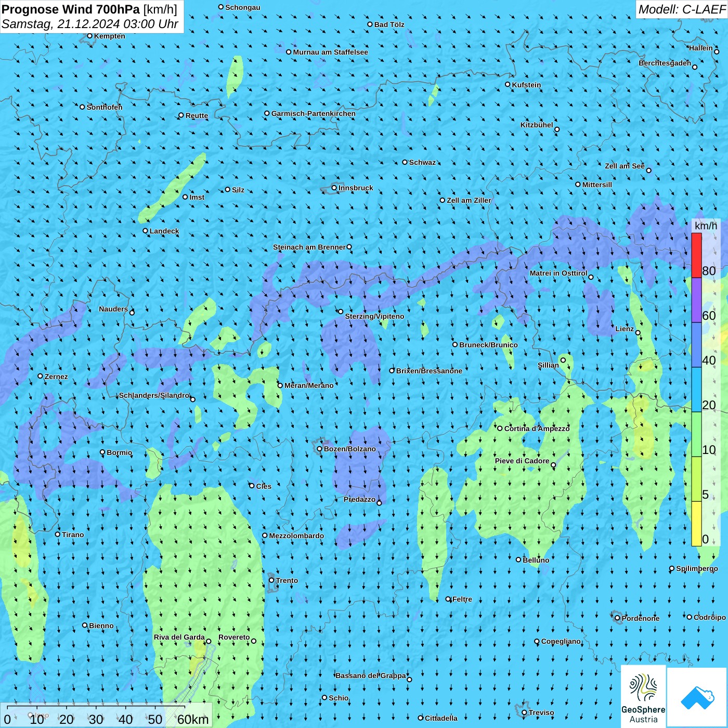Click the 'km/h' legend heading
Viewport: 728px width, 728px height.
[x=706, y=226]
